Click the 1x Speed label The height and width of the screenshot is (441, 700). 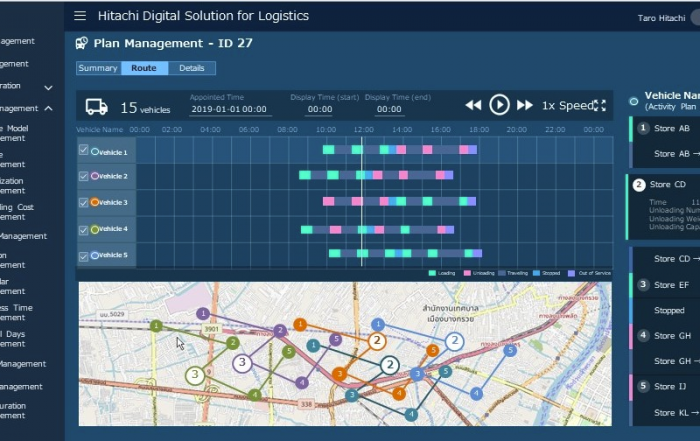pyautogui.click(x=567, y=105)
